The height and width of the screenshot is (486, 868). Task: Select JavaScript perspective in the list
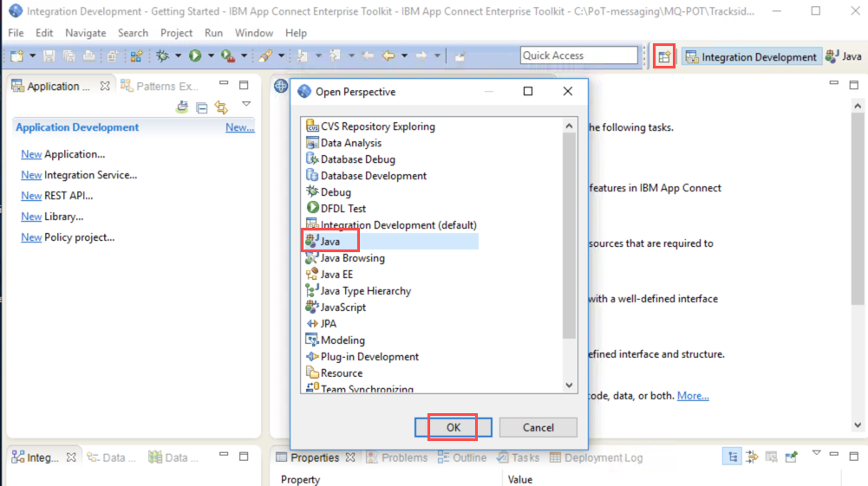[x=336, y=308]
